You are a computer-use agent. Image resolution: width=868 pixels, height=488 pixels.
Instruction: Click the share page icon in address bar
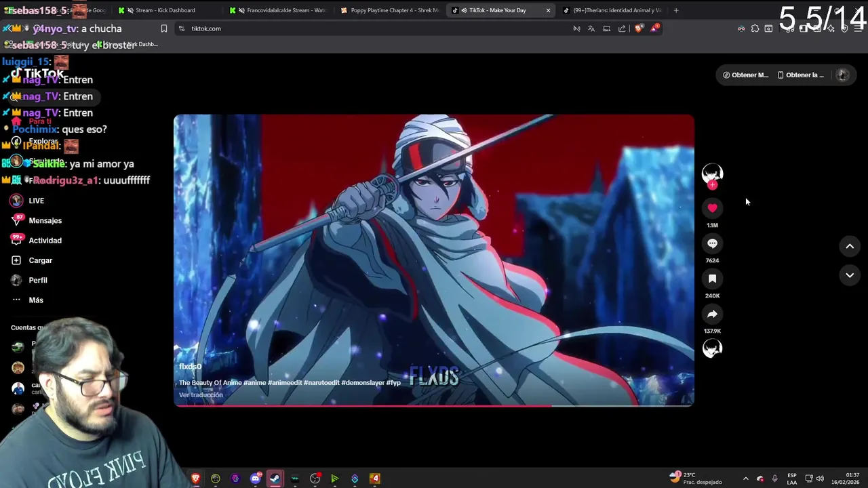(x=622, y=28)
